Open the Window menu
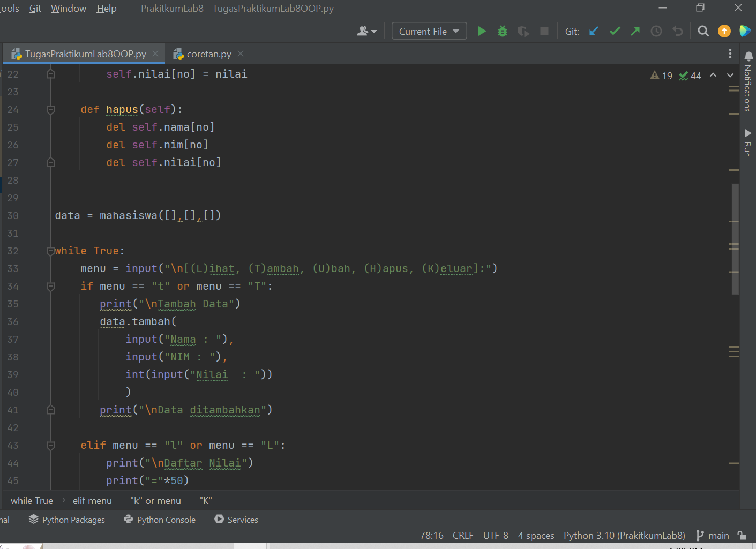Image resolution: width=756 pixels, height=549 pixels. pos(69,9)
